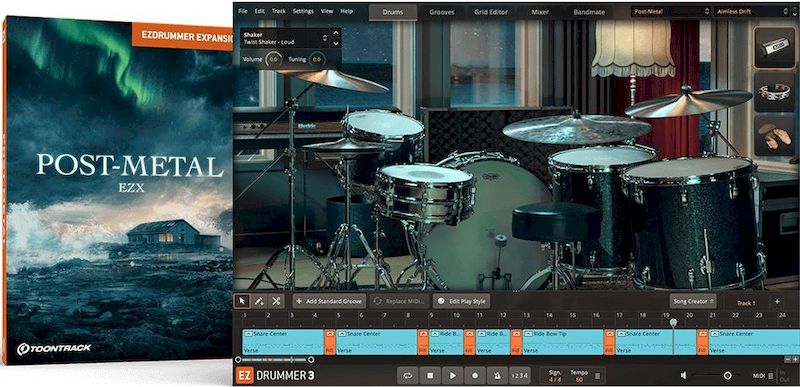Open the Settings menu
This screenshot has height=387, width=800.
[x=304, y=11]
